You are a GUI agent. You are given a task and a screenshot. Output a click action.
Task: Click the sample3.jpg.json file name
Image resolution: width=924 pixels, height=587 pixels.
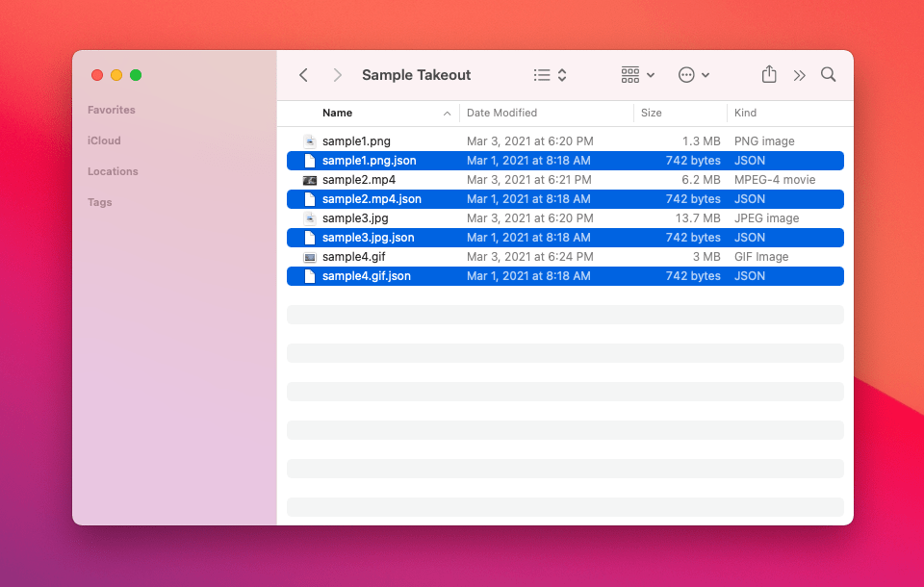(x=368, y=238)
